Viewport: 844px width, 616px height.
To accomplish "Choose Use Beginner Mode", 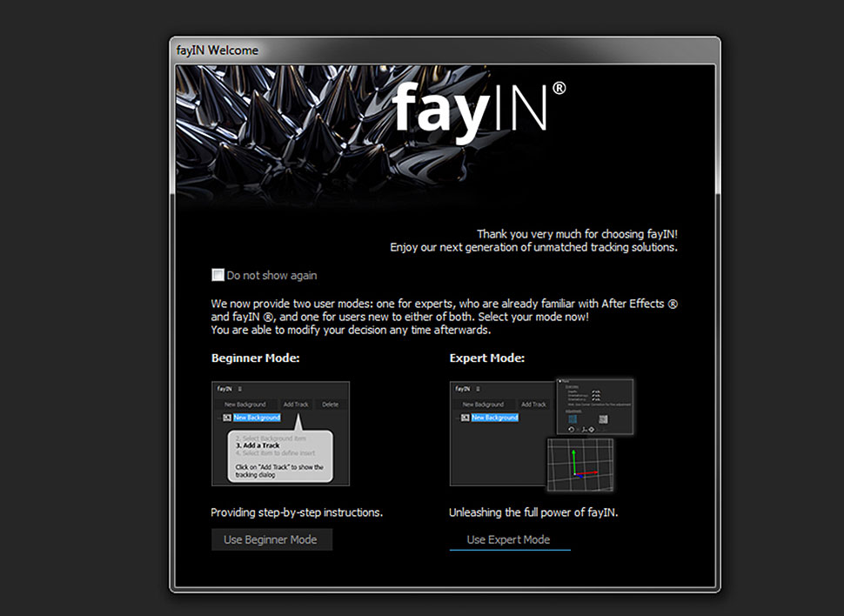I will pyautogui.click(x=271, y=539).
